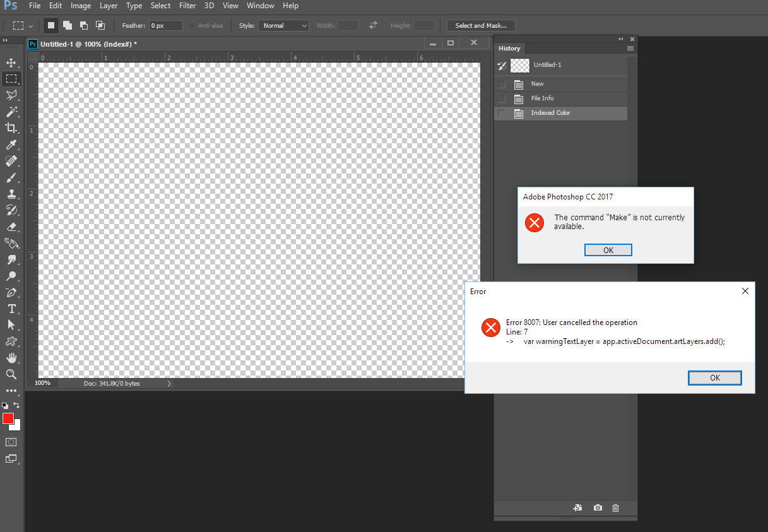Screen dimensions: 768x532
Task: Select the Lasso tool
Action: (11, 95)
